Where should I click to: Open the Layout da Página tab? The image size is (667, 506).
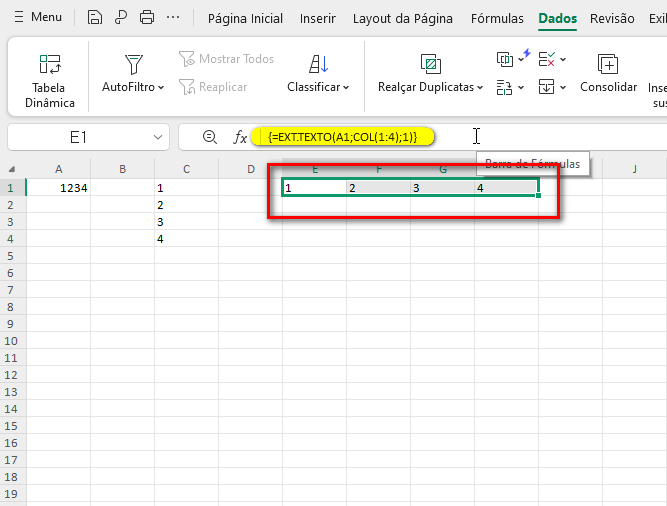[402, 18]
